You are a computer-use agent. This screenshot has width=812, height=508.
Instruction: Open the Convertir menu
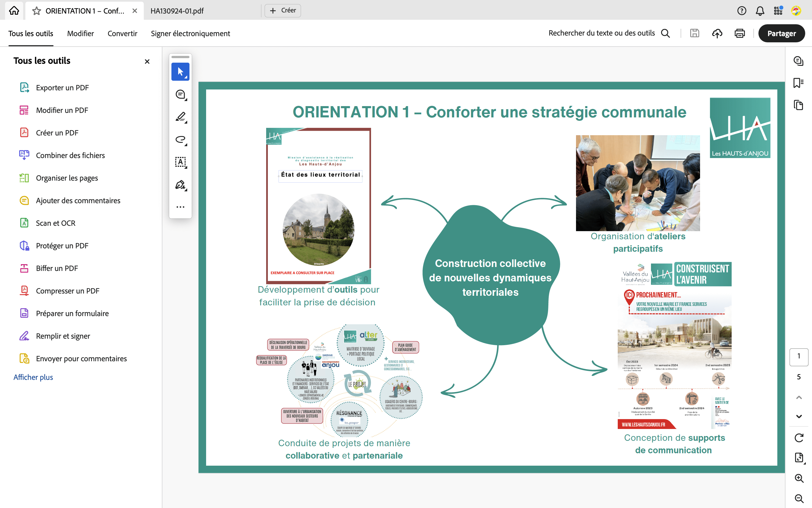122,33
